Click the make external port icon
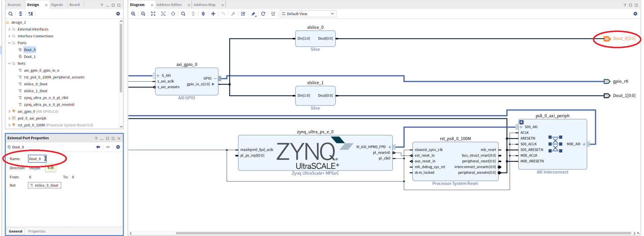644x236 pixels. 223,14
